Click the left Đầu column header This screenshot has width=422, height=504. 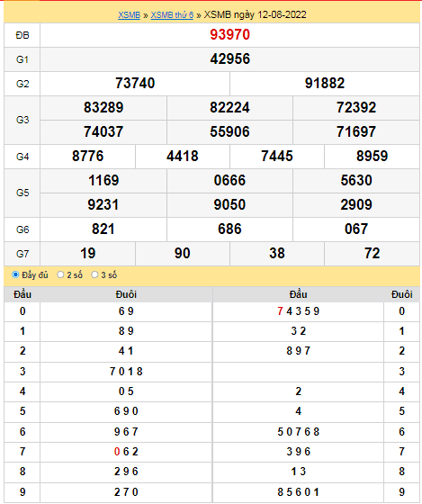[22, 294]
